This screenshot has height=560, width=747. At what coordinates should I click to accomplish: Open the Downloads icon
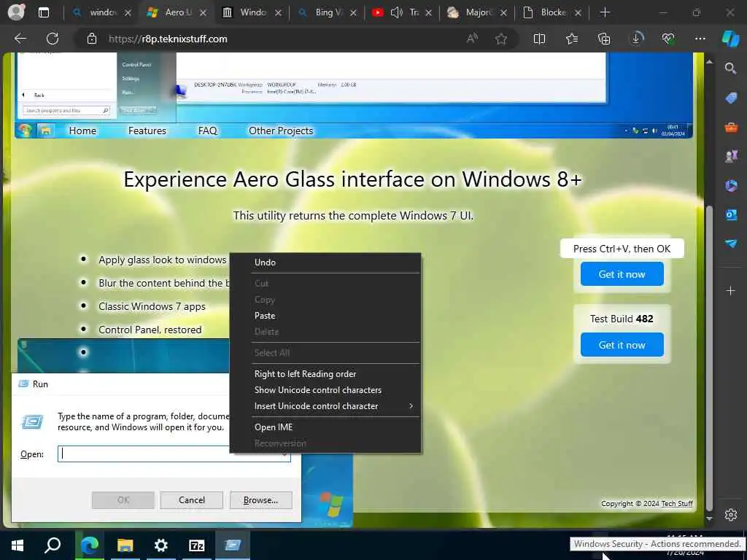636,39
